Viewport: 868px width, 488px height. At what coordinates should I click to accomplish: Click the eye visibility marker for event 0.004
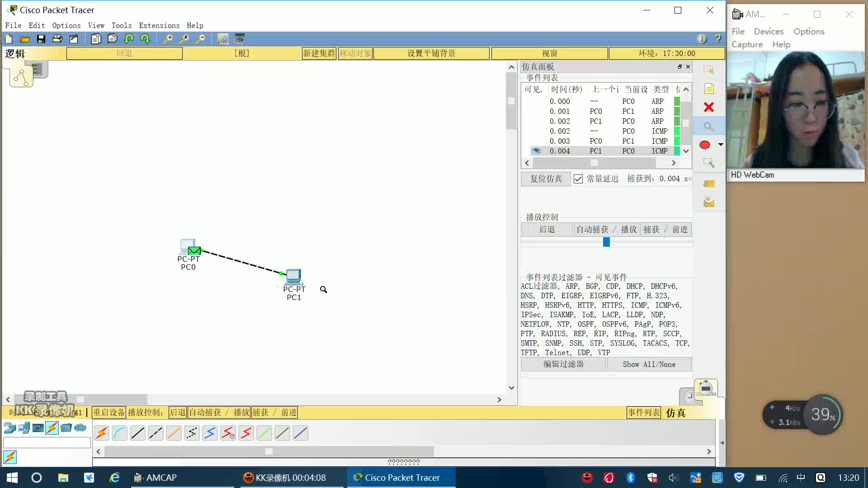[x=536, y=151]
